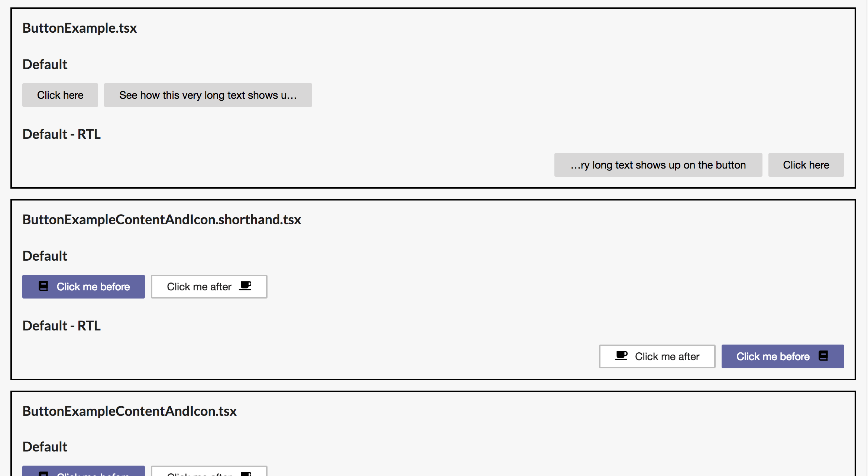Click 'Click me before' label, left-aligned shorthand button
The height and width of the screenshot is (476, 868).
click(x=93, y=287)
